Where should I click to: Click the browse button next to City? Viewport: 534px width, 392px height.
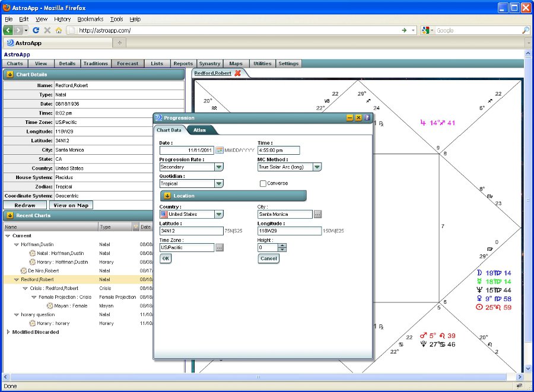click(317, 214)
